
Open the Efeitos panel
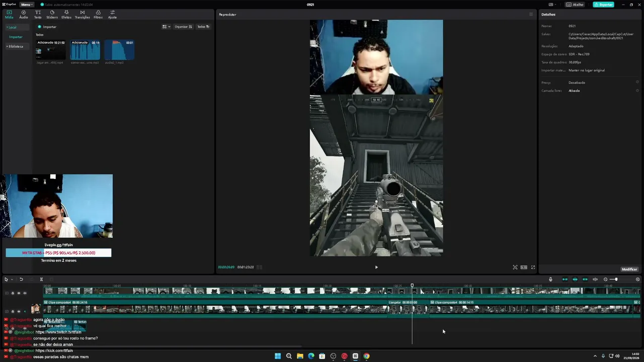click(66, 15)
